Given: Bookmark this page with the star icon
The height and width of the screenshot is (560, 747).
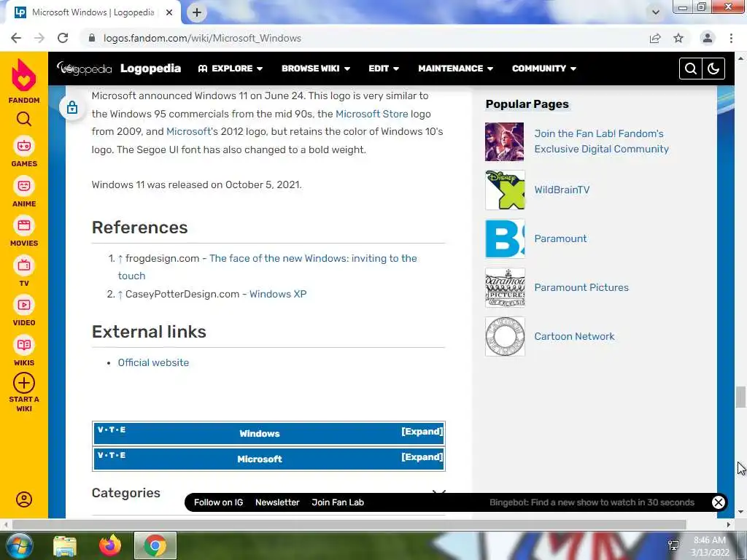Looking at the screenshot, I should [678, 38].
